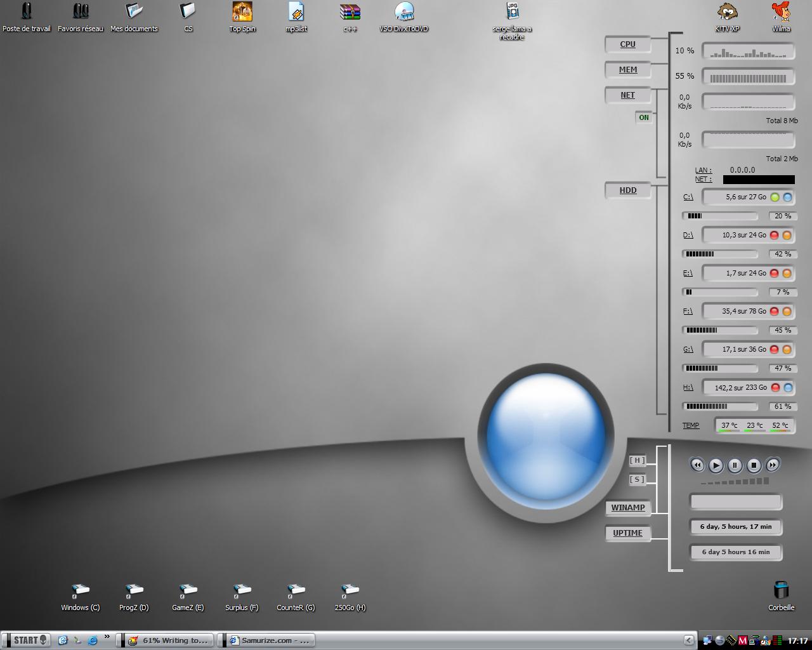Click the UPTIME section label
The width and height of the screenshot is (812, 650).
point(627,533)
